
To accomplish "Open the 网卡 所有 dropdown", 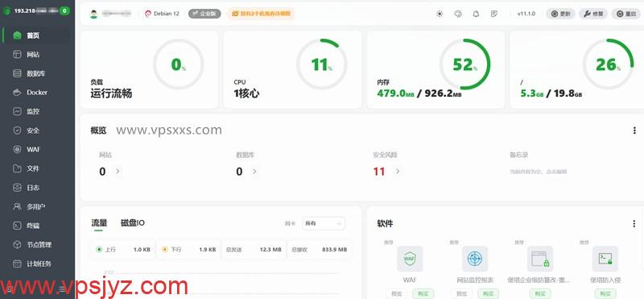I will pyautogui.click(x=324, y=223).
